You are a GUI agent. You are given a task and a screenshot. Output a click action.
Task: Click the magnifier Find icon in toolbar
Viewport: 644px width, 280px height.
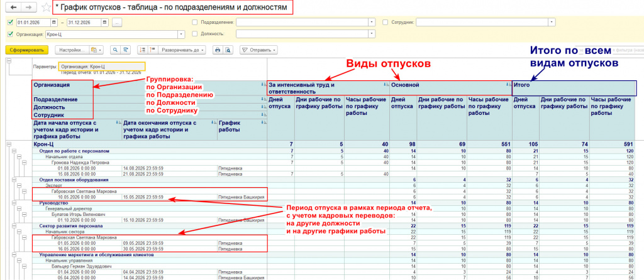(114, 50)
